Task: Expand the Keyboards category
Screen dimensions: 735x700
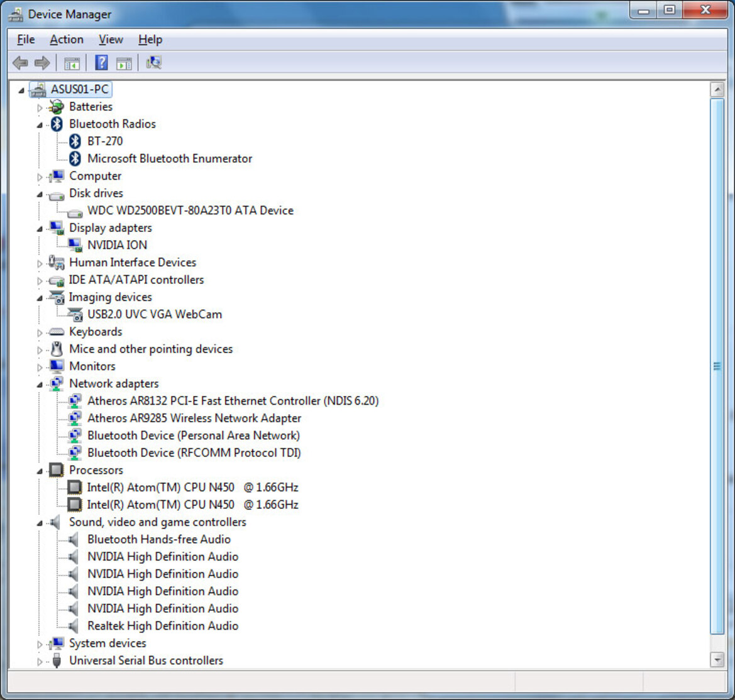Action: 40,332
